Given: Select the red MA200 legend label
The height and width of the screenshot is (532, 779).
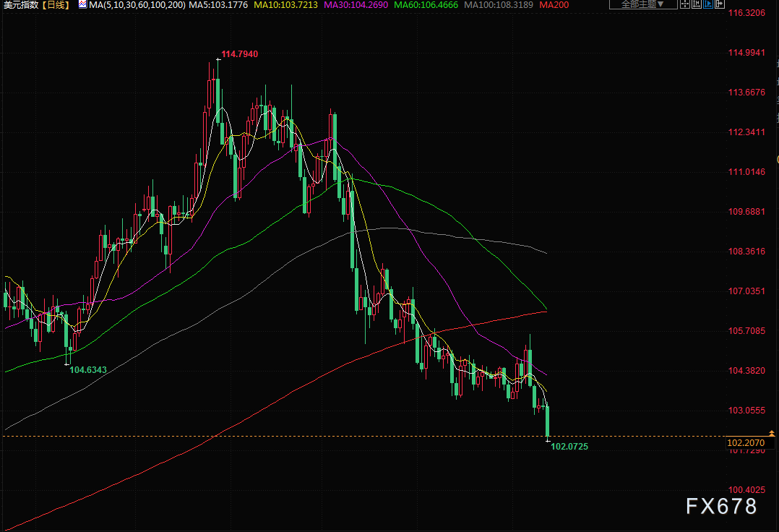Looking at the screenshot, I should [x=554, y=5].
